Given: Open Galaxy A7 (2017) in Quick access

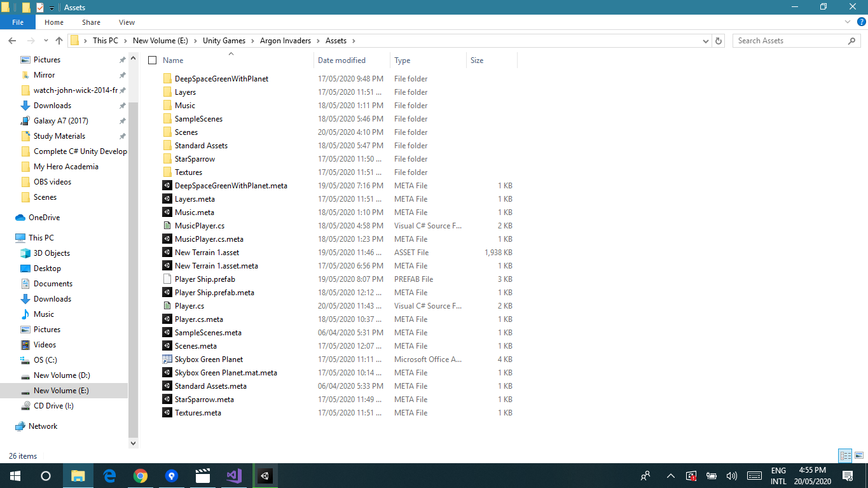Looking at the screenshot, I should [60, 121].
